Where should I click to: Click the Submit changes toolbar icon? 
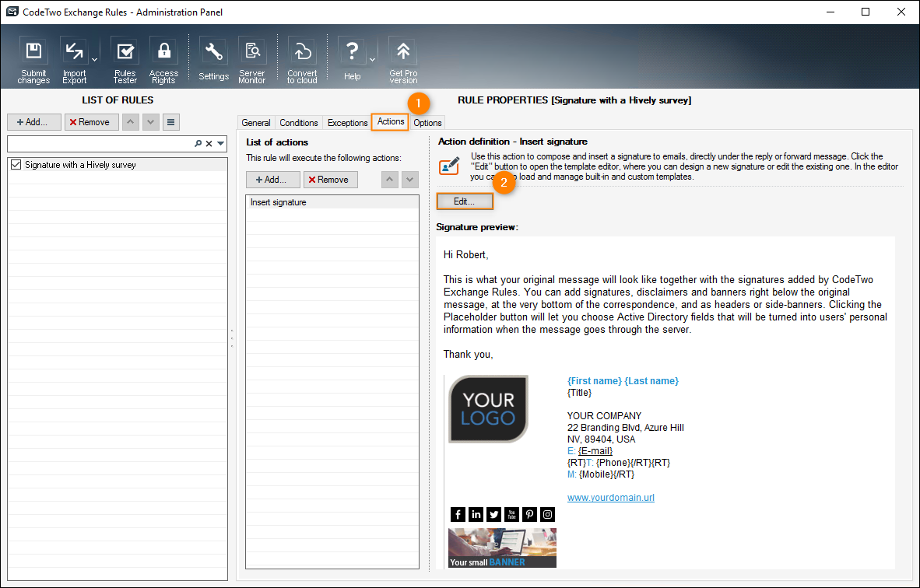tap(33, 61)
